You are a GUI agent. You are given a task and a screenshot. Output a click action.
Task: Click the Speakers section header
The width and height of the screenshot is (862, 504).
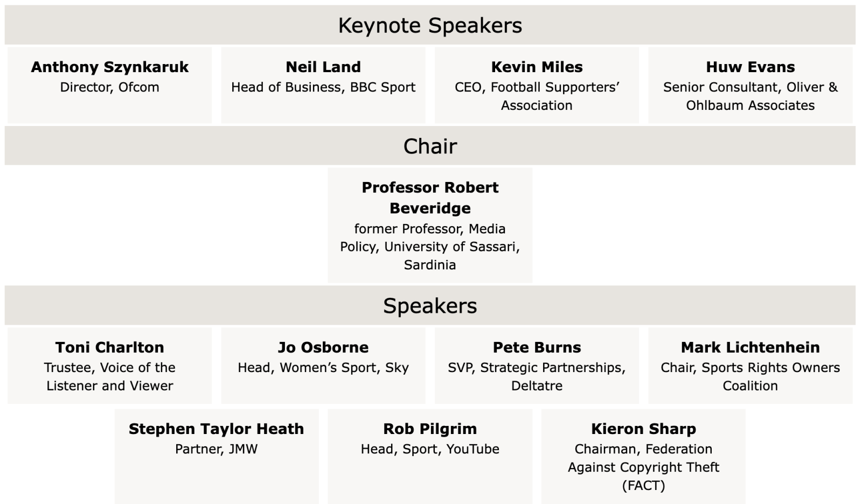(x=430, y=305)
